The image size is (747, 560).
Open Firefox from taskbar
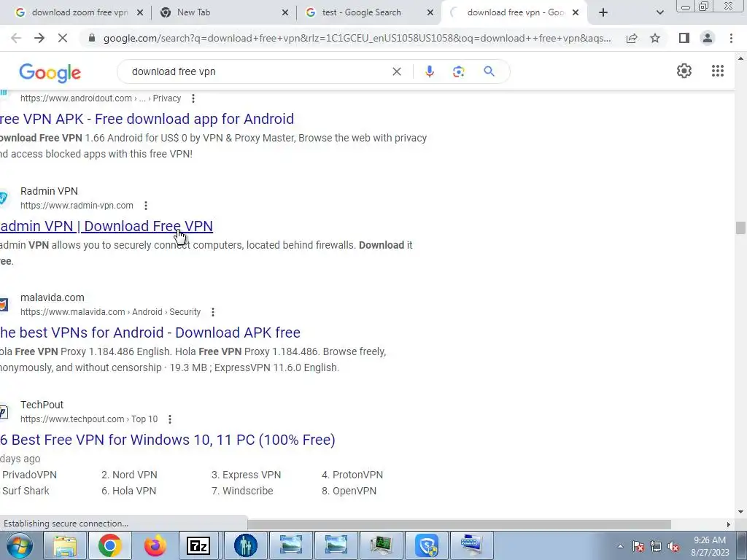[x=155, y=545]
